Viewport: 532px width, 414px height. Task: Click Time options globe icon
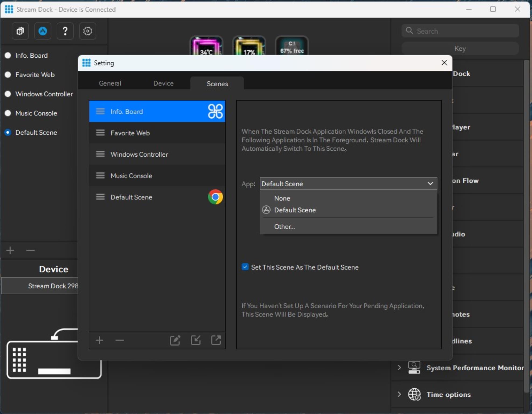coord(414,394)
